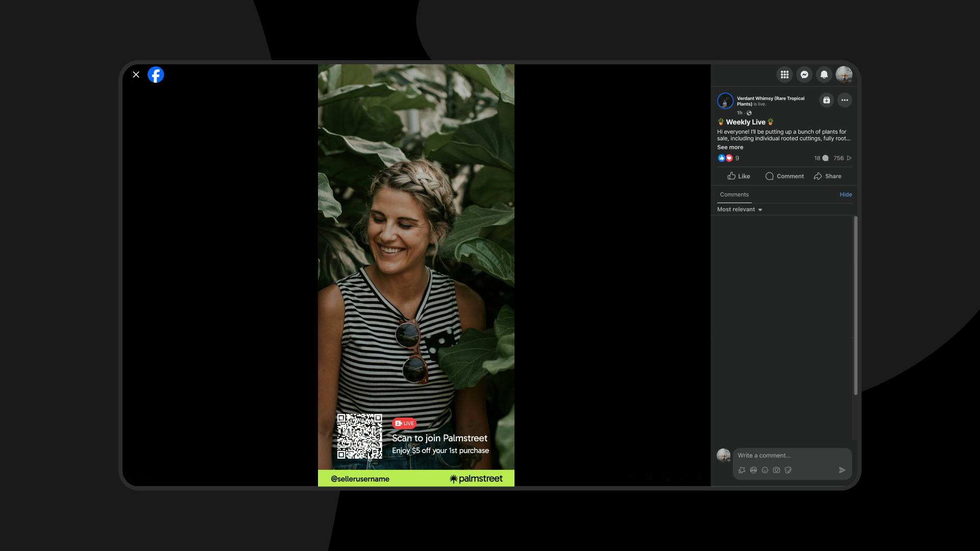Viewport: 980px width, 551px height.
Task: Go to Facebook home via the logo
Action: 156,74
